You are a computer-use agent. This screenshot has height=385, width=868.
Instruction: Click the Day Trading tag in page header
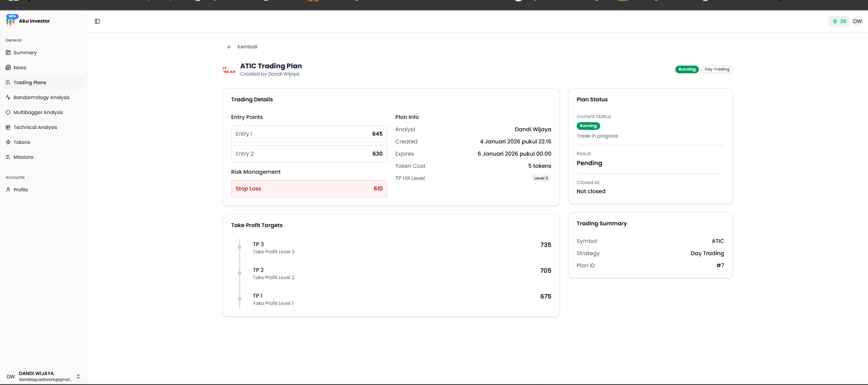click(717, 69)
